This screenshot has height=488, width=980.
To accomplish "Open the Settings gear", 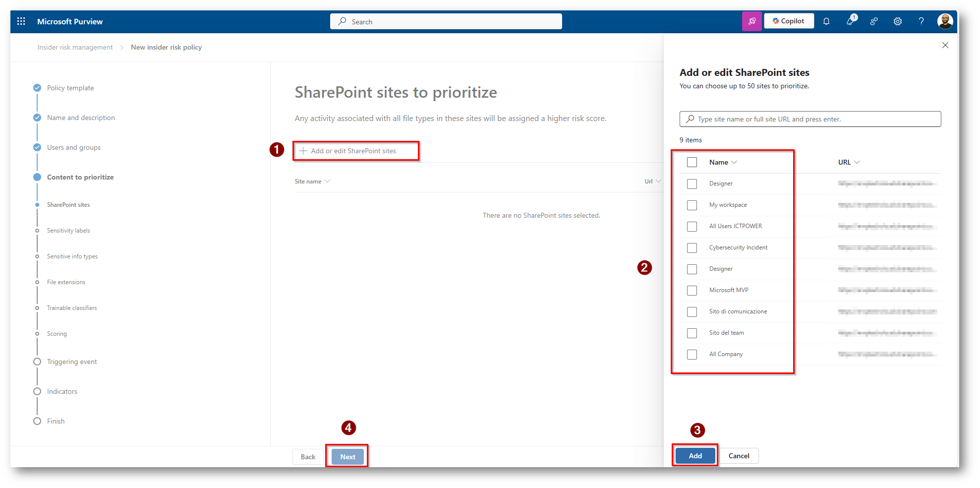I will (x=898, y=21).
